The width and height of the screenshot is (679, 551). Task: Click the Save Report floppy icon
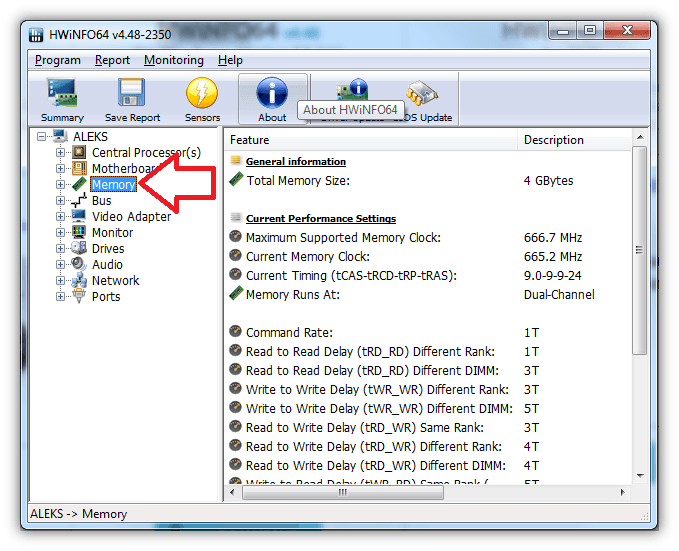(x=132, y=94)
